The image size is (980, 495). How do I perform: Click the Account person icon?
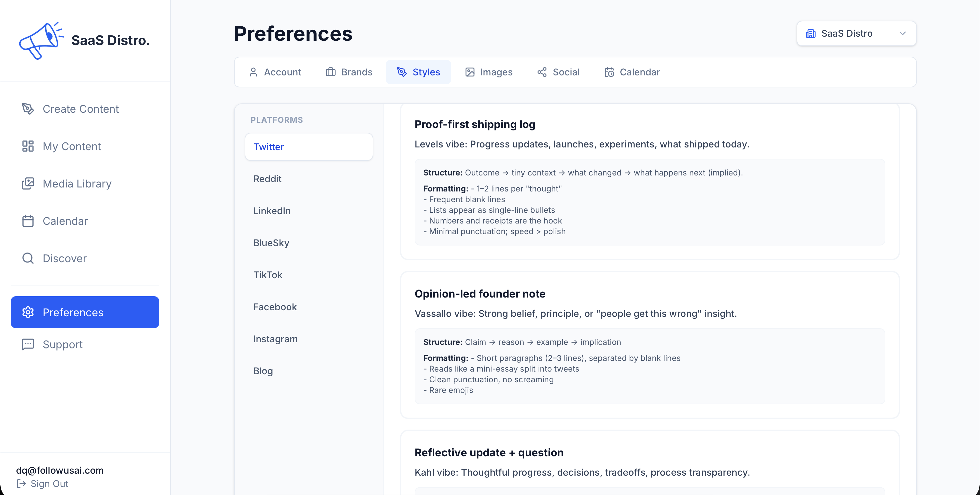point(254,72)
